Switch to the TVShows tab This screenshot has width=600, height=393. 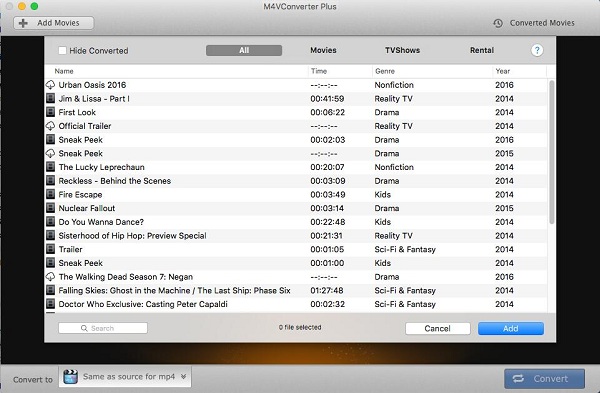pos(402,50)
